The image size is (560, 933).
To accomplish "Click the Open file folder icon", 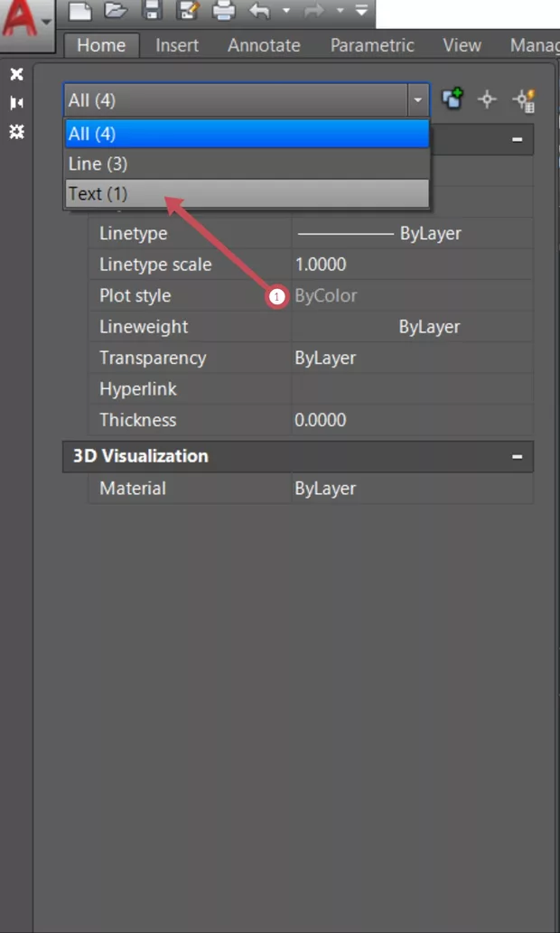I will coord(116,10).
